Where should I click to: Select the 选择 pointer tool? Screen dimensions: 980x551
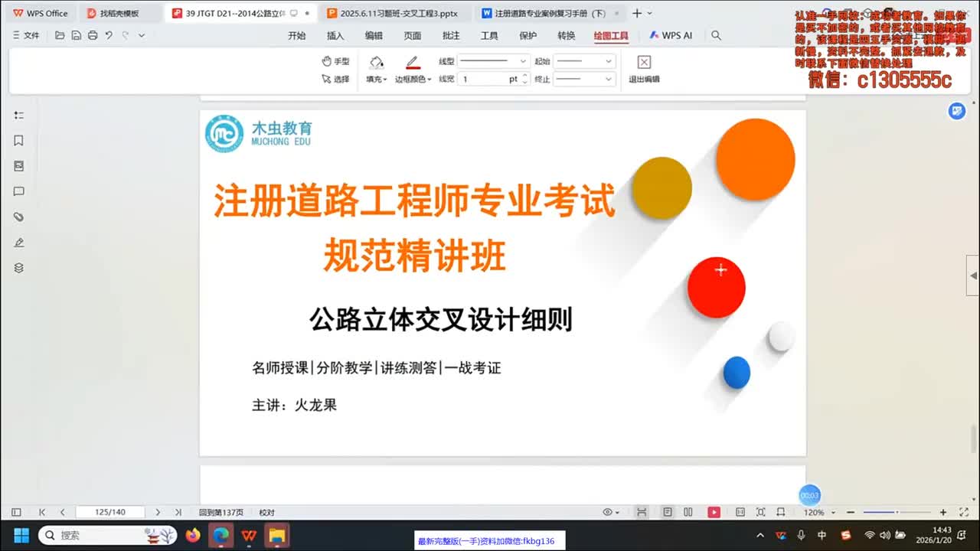click(x=335, y=79)
